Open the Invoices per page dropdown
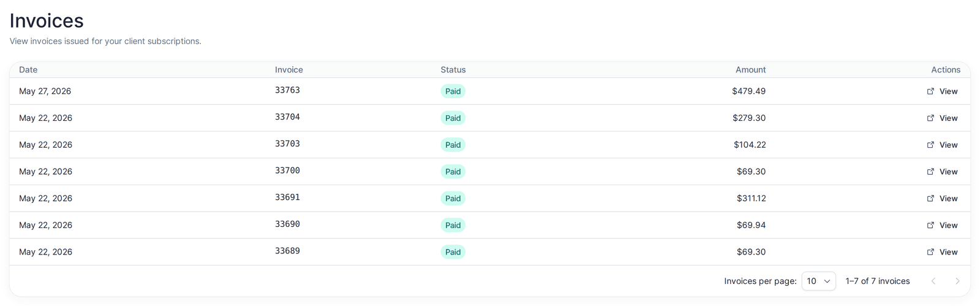Screen dimensions: 980x306 (818, 281)
